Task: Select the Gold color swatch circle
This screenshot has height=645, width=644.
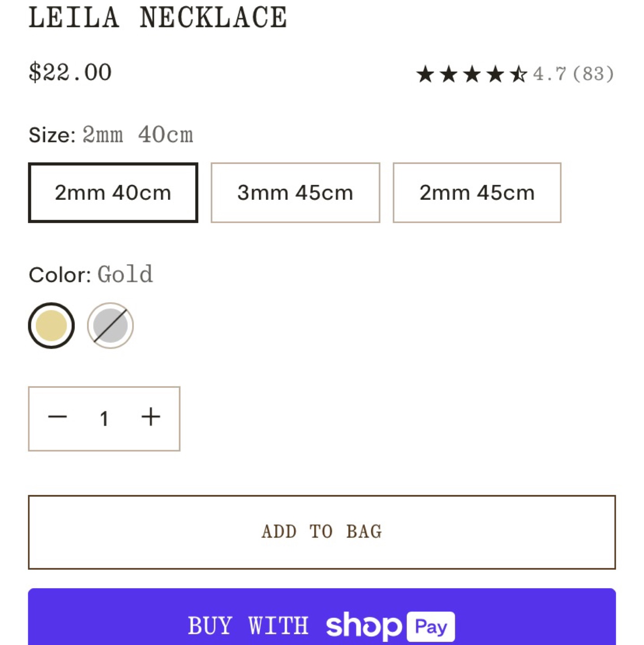Action: coord(51,325)
